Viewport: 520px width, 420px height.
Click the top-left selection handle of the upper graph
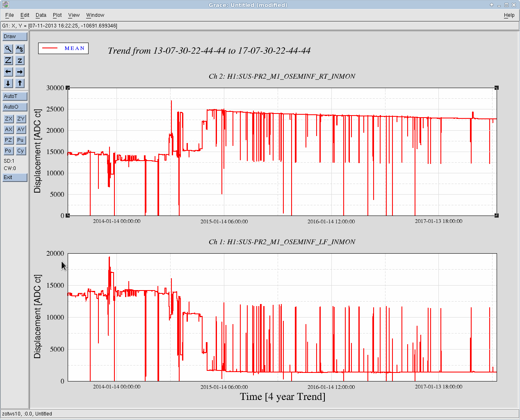pyautogui.click(x=68, y=88)
